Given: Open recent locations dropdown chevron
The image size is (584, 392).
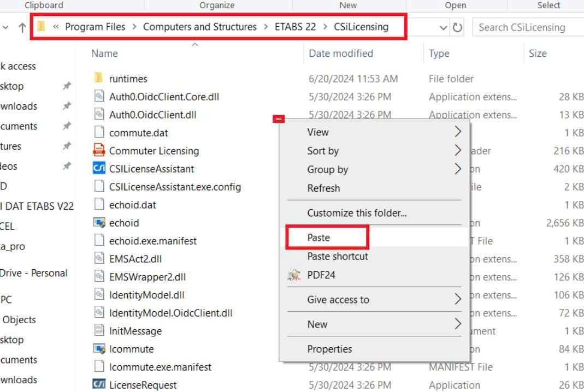Looking at the screenshot, I should tap(5, 27).
